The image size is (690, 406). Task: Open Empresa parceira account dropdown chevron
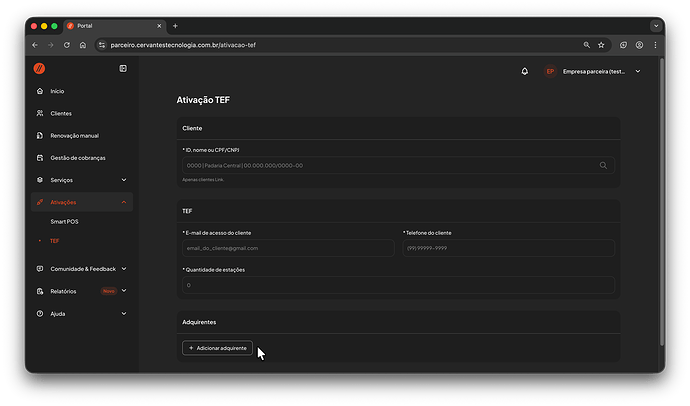pyautogui.click(x=638, y=71)
